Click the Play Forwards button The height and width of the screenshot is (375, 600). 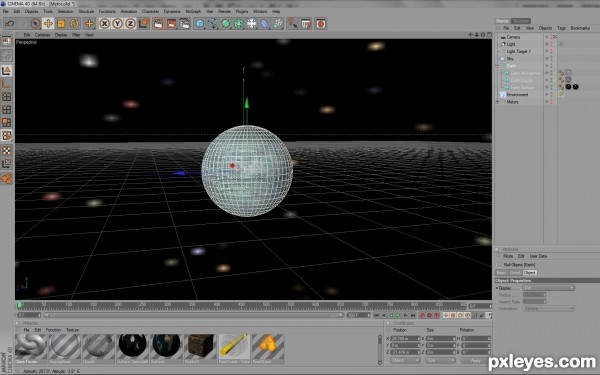point(398,315)
